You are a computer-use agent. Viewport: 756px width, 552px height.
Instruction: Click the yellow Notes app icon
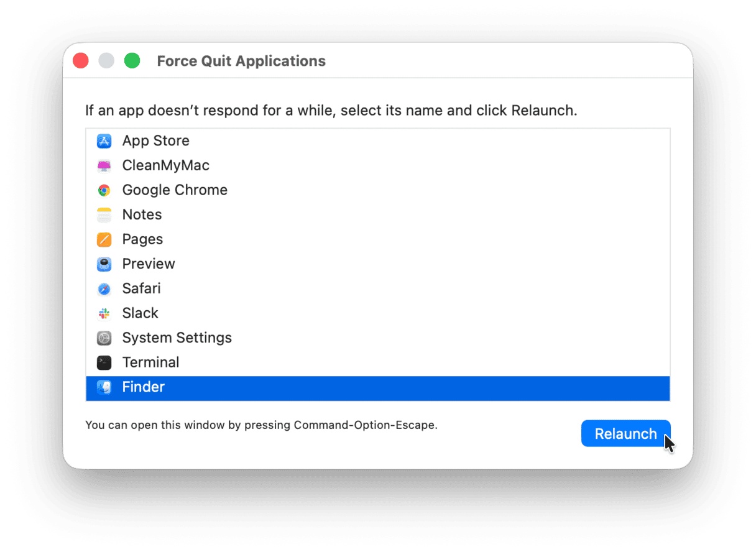coord(104,215)
